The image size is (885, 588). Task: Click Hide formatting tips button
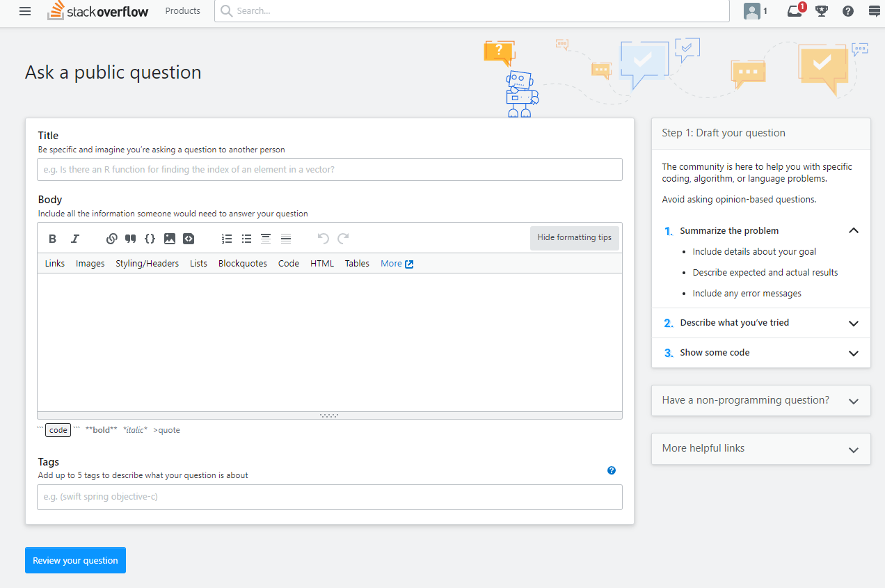coord(575,237)
